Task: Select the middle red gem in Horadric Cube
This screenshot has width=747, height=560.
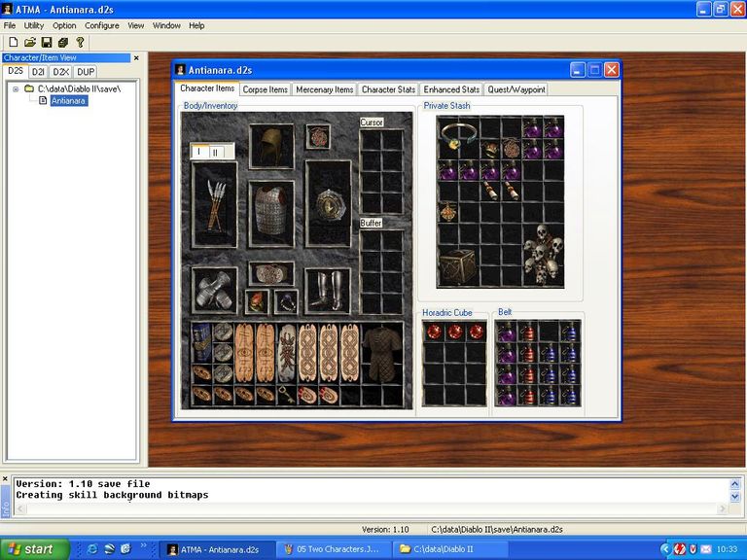Action: (455, 332)
